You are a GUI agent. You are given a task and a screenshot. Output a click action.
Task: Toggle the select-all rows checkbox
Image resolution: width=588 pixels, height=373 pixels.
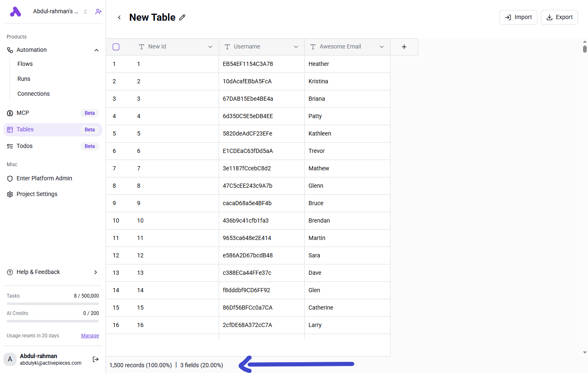coord(116,47)
